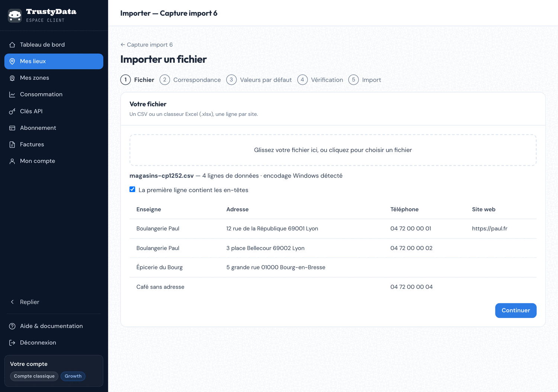This screenshot has height=392, width=558.
Task: Click the Growth plan badge
Action: 73,376
